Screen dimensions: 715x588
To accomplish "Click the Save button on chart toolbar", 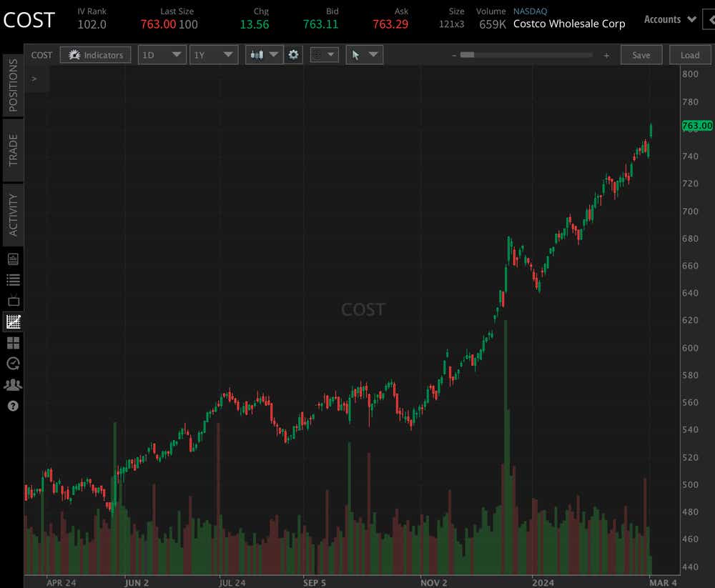I will (x=641, y=54).
